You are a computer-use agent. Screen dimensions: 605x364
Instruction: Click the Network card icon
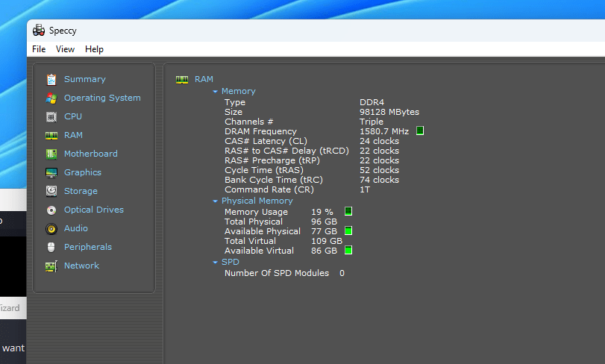click(51, 266)
